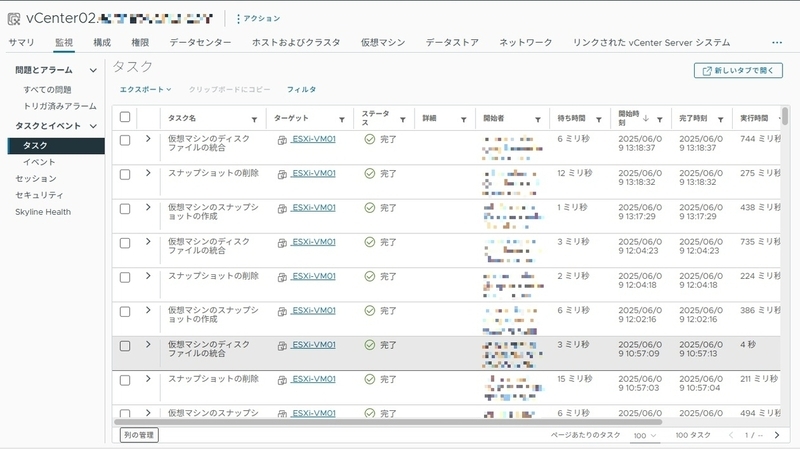
Task: Open tasks in new tab button
Action: (738, 71)
